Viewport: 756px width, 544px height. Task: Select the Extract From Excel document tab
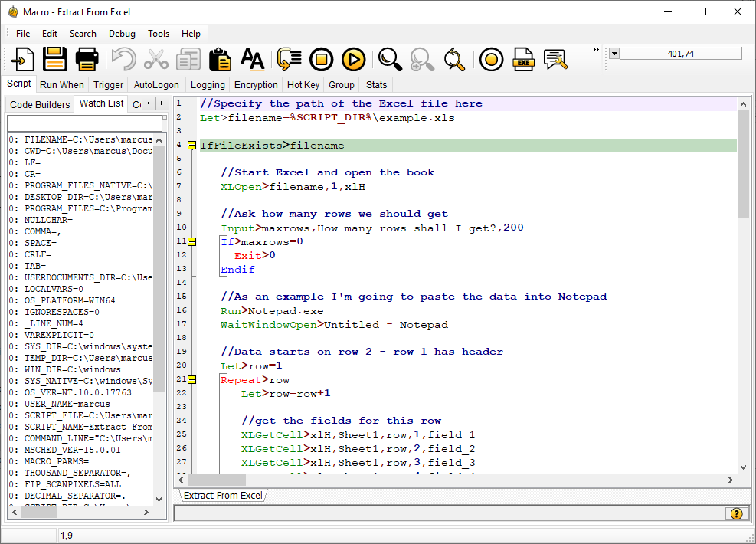223,495
